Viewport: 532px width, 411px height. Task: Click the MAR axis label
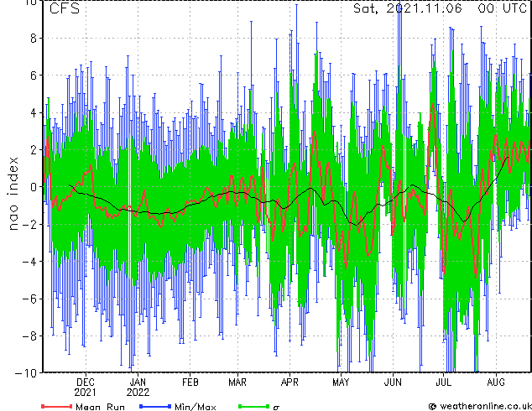coord(237,382)
